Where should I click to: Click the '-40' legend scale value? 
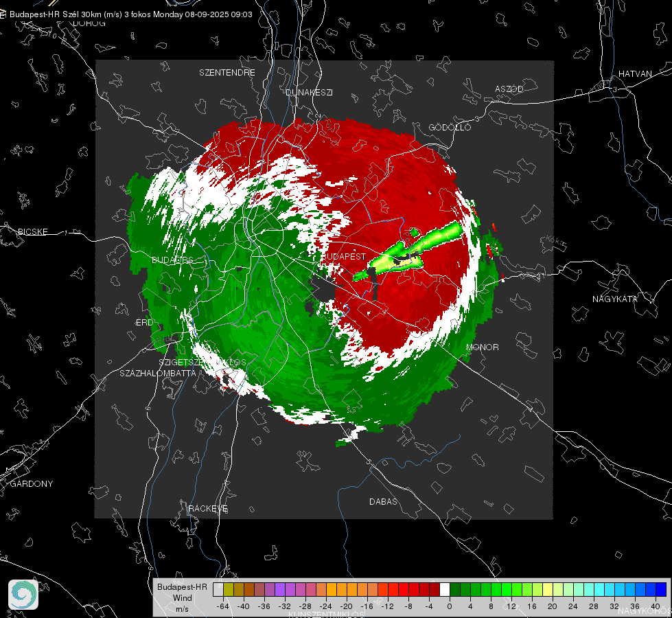(x=244, y=606)
